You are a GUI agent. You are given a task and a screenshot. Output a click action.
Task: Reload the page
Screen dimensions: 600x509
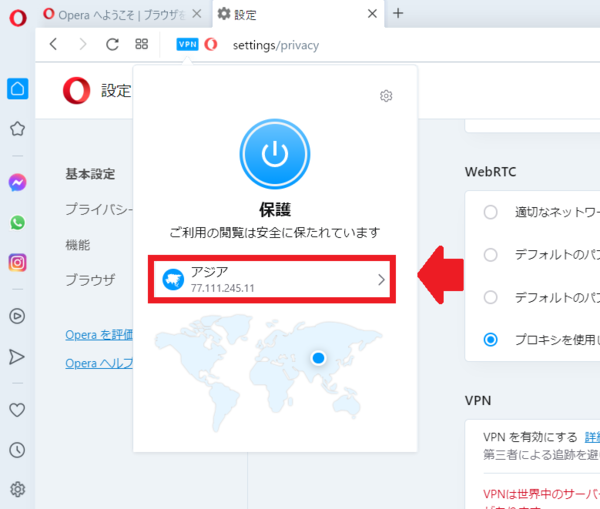pyautogui.click(x=112, y=44)
